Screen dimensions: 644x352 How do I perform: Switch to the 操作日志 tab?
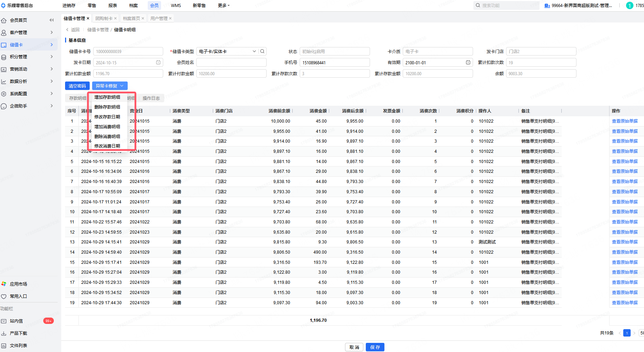point(151,98)
